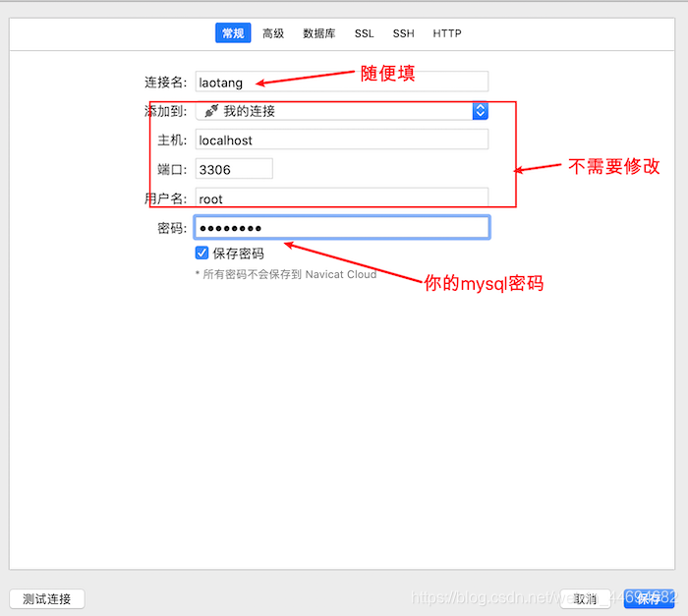Click the 取消 button
The height and width of the screenshot is (616, 688).
[x=586, y=599]
